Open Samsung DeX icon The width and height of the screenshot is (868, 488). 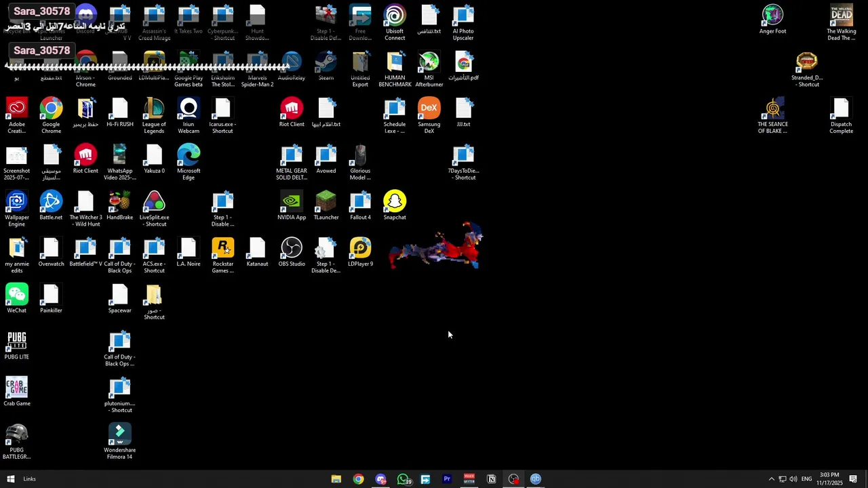(x=429, y=116)
